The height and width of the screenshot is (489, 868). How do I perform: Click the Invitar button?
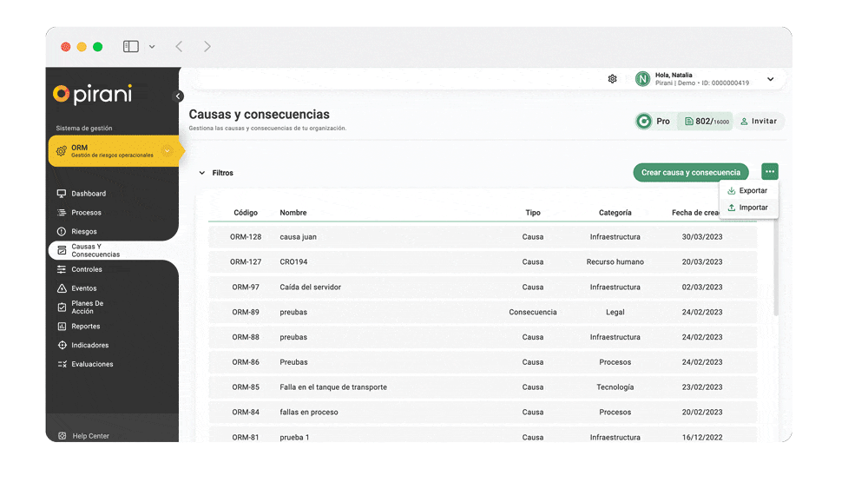click(x=759, y=122)
